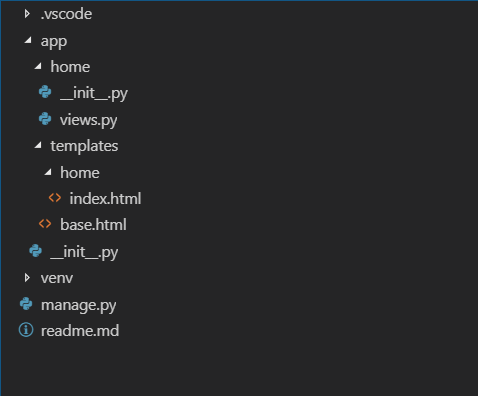Select the templates folder label
Viewport: 478px width, 396px height.
[x=84, y=146]
